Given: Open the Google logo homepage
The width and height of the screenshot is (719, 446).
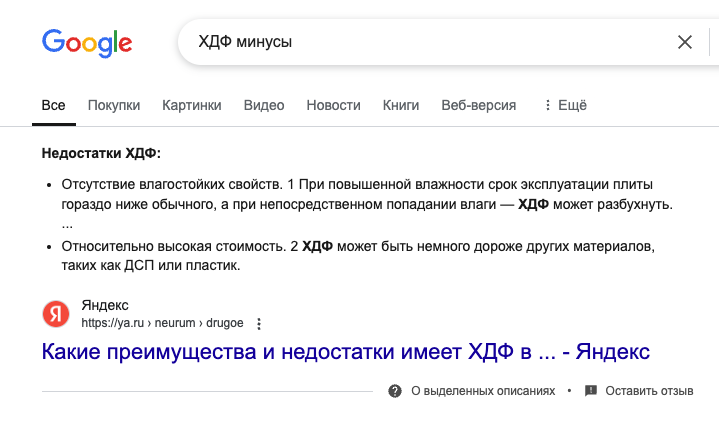Looking at the screenshot, I should point(87,43).
